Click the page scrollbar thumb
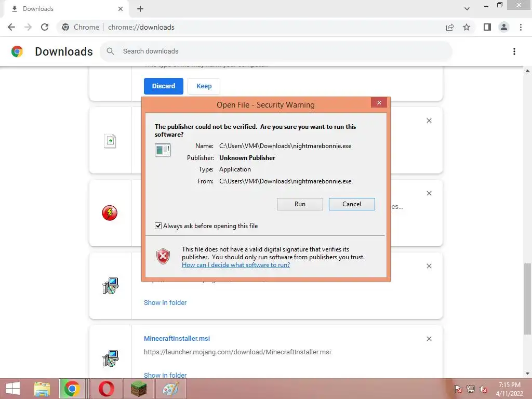This screenshot has height=399, width=532. point(527,299)
